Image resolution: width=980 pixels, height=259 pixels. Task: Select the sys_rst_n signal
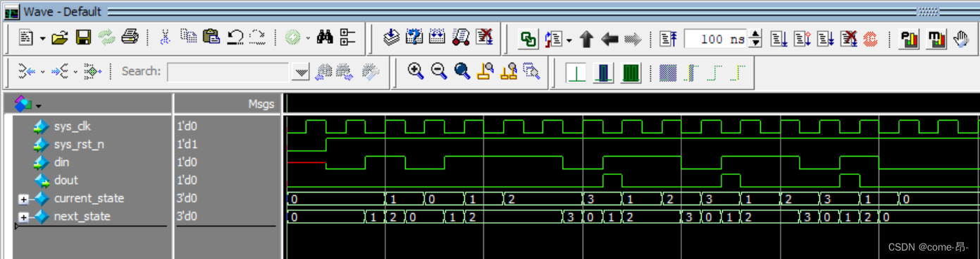click(x=80, y=145)
